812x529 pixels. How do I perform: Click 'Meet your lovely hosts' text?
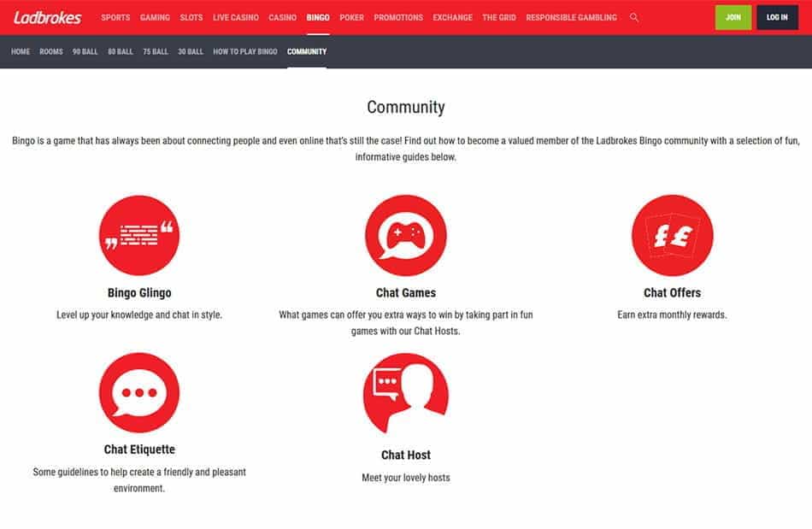(x=406, y=478)
